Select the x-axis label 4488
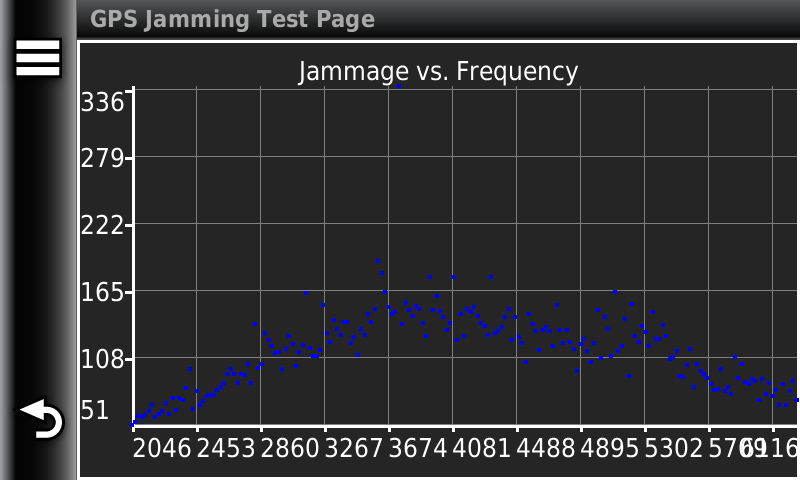Viewport: 800px width, 480px height. tap(546, 449)
